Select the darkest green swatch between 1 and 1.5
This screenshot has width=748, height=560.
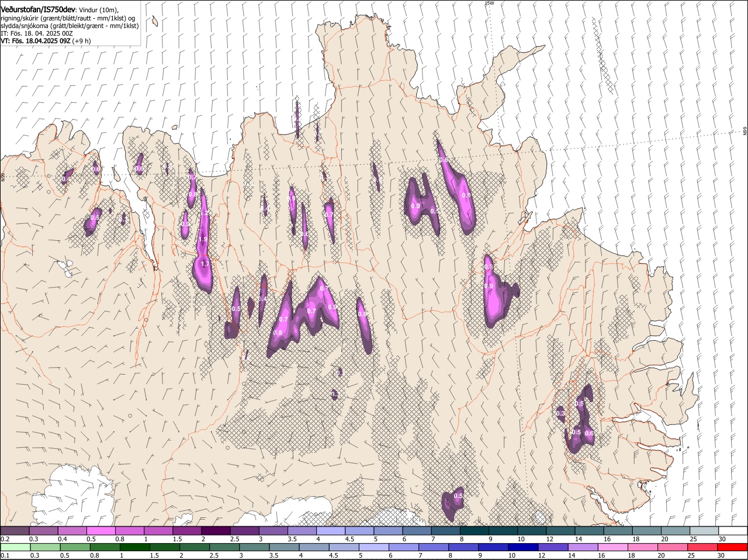pos(134,547)
